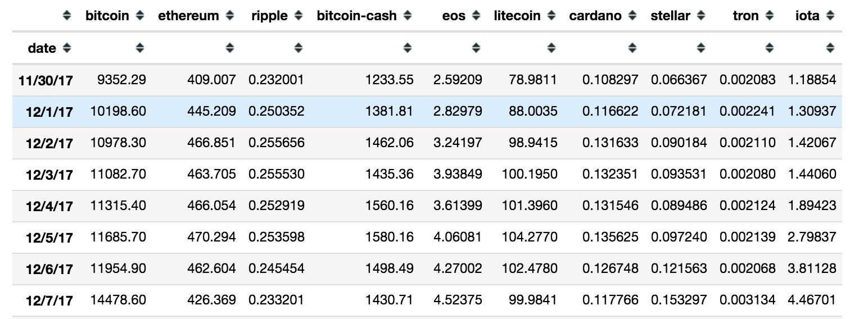The image size is (868, 319).
Task: Click the top-left index sort icon
Action: click(67, 16)
